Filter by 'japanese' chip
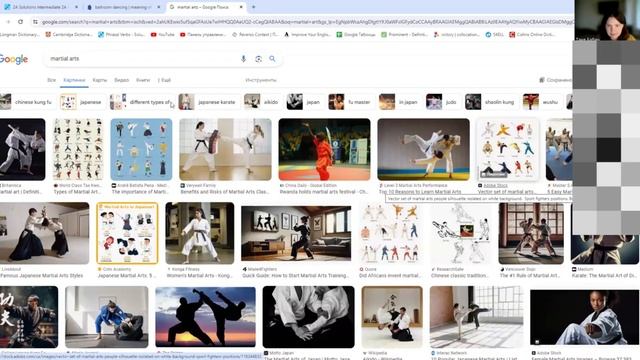 (82, 102)
